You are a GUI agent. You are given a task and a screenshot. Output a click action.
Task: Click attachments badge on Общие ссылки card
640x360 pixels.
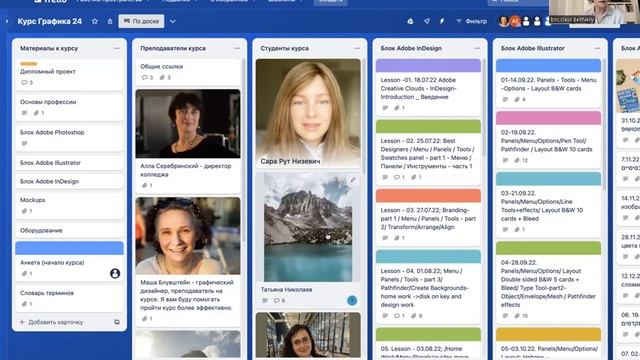(165, 78)
